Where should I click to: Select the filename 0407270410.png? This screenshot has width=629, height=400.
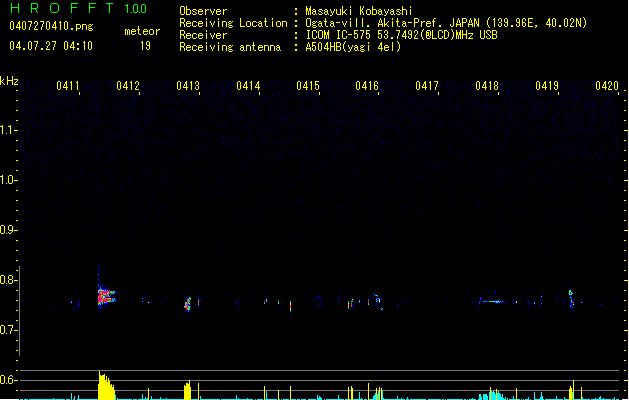coord(51,26)
